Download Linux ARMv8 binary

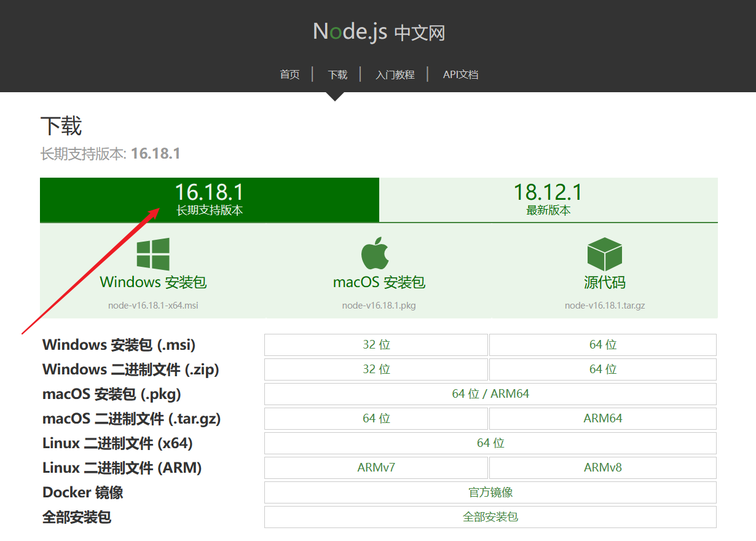(603, 468)
